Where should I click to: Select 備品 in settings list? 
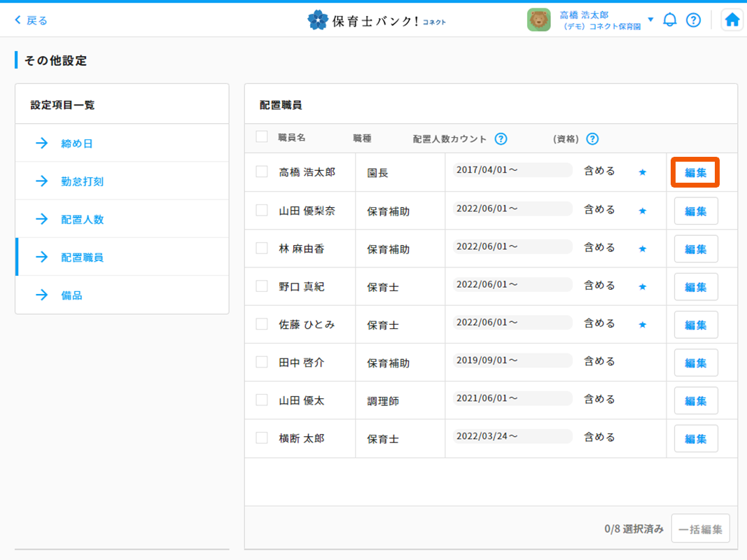(71, 295)
